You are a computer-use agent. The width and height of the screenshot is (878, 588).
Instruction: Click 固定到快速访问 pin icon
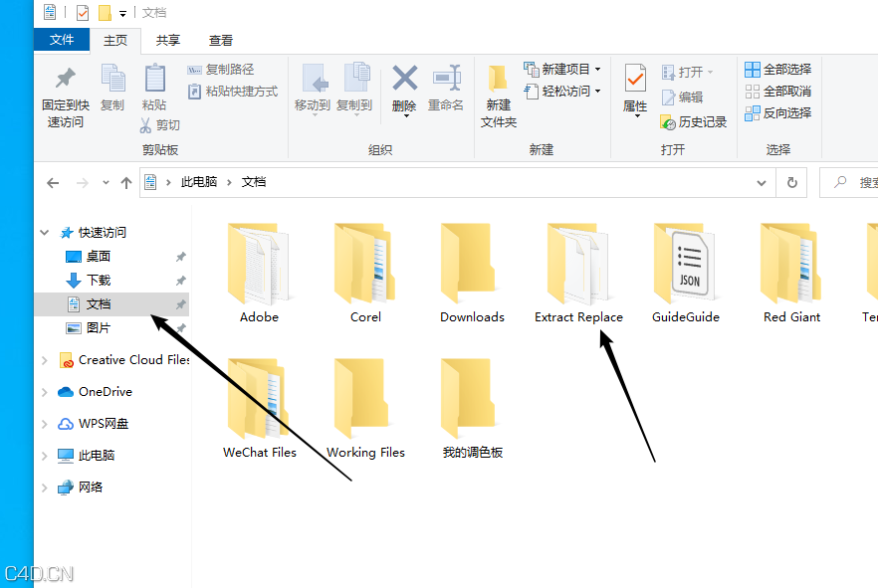pos(64,95)
